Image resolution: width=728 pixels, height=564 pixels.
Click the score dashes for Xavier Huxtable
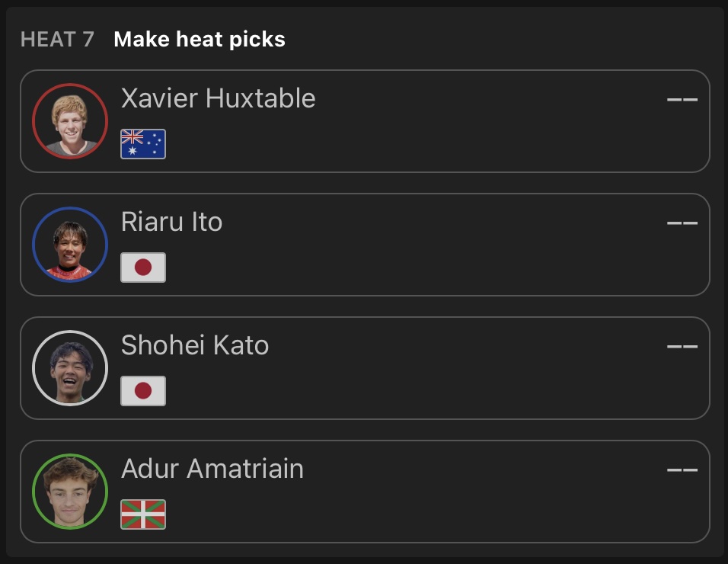682,100
